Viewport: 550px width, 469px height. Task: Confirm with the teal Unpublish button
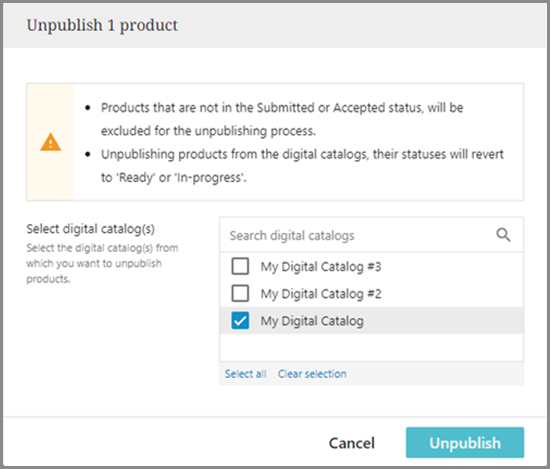(x=465, y=443)
